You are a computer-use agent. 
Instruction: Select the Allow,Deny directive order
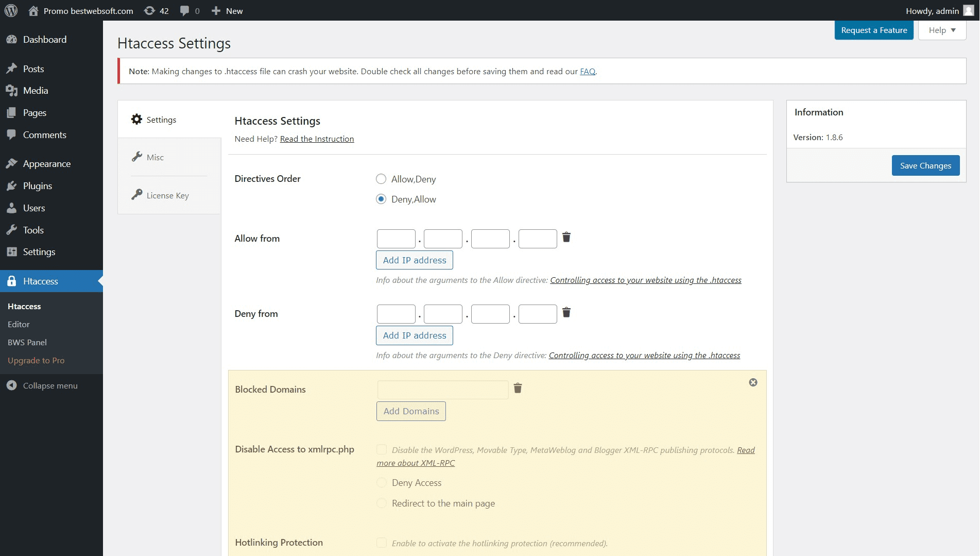(x=381, y=179)
